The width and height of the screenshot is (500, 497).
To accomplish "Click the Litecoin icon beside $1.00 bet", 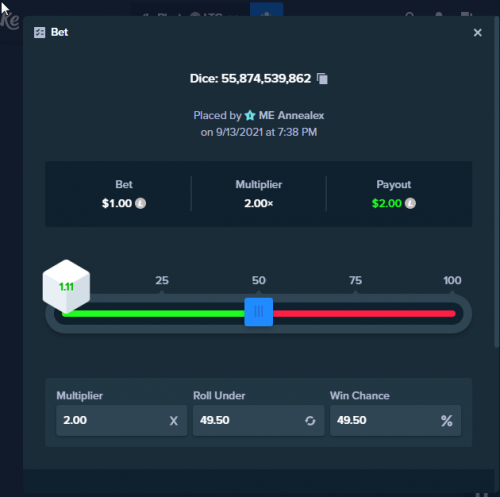I will click(x=140, y=203).
